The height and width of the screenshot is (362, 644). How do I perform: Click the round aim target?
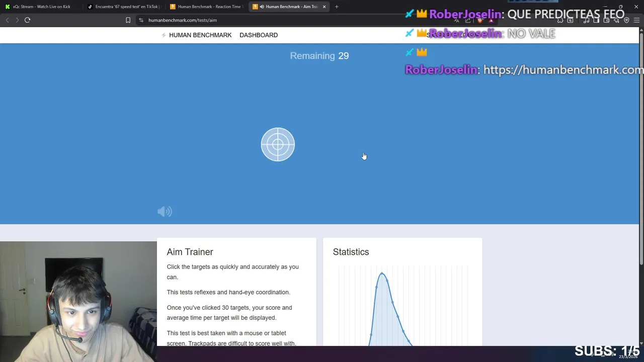[x=278, y=144]
